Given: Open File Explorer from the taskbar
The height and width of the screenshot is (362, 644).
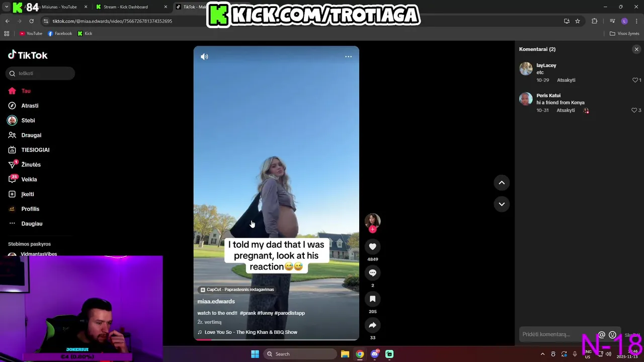Looking at the screenshot, I should pos(345,354).
